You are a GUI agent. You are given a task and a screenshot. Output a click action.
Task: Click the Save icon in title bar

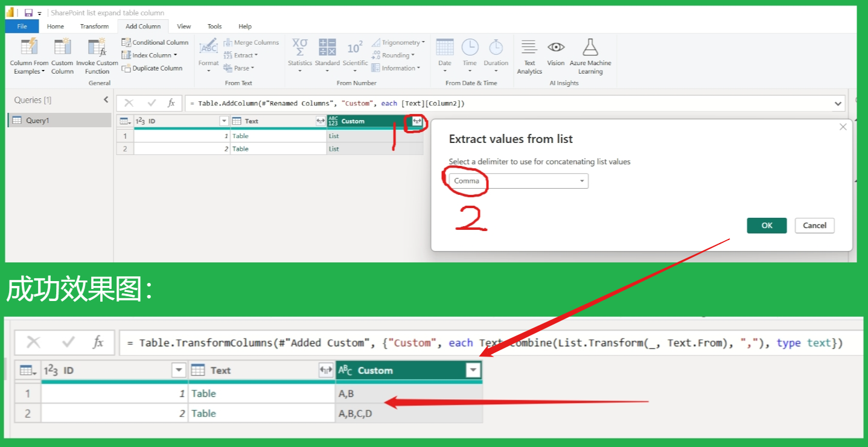click(28, 13)
